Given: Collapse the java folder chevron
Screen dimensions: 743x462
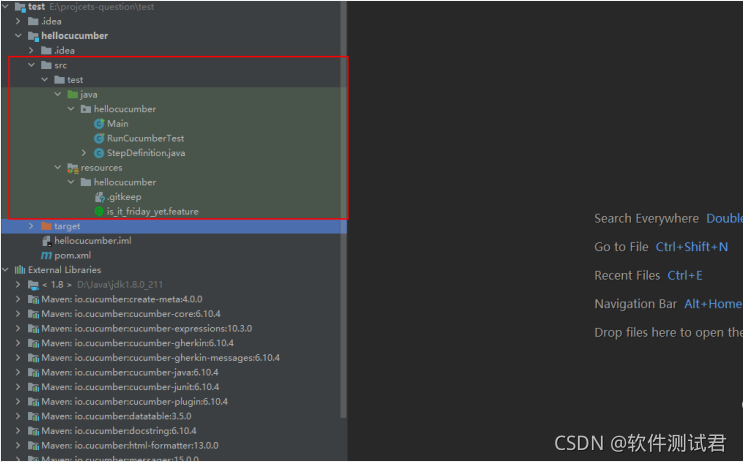Looking at the screenshot, I should [x=58, y=94].
